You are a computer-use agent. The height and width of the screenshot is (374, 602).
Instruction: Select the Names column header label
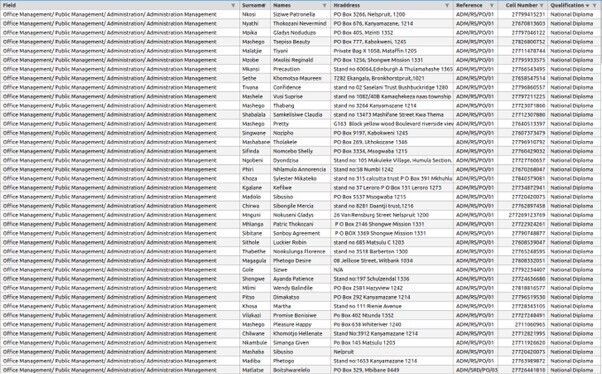point(282,5)
